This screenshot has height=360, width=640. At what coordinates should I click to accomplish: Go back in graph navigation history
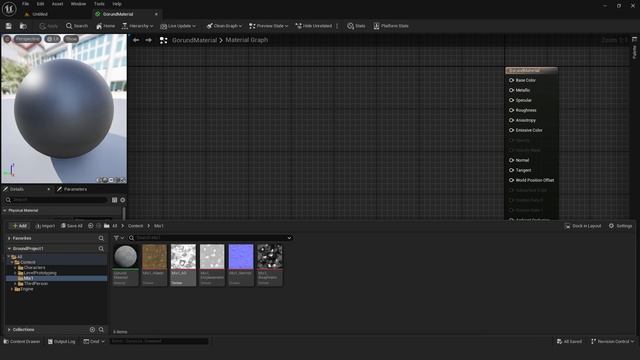point(136,40)
